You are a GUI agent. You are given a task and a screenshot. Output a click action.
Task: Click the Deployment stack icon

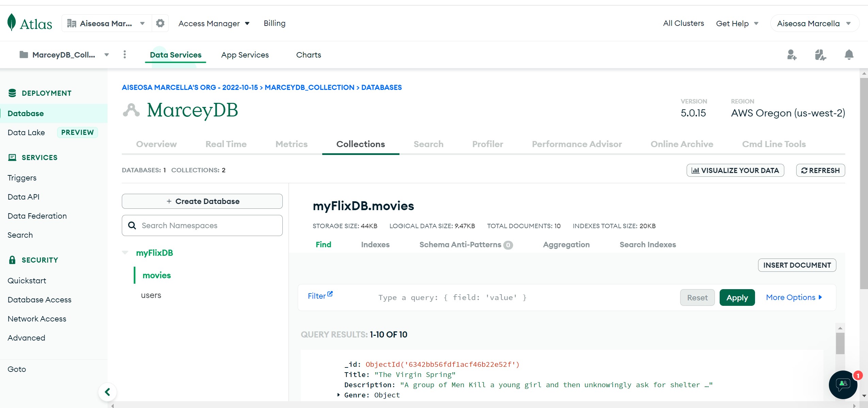tap(12, 93)
